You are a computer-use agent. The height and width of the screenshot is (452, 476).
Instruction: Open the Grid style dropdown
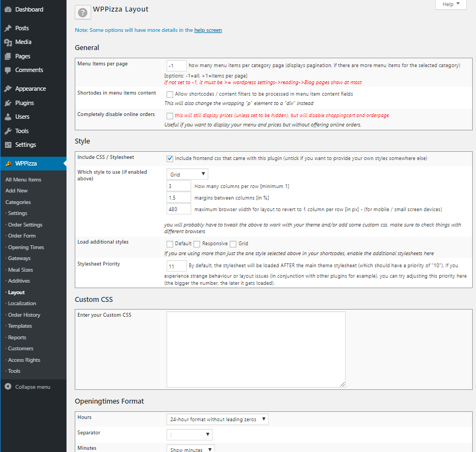coord(187,174)
